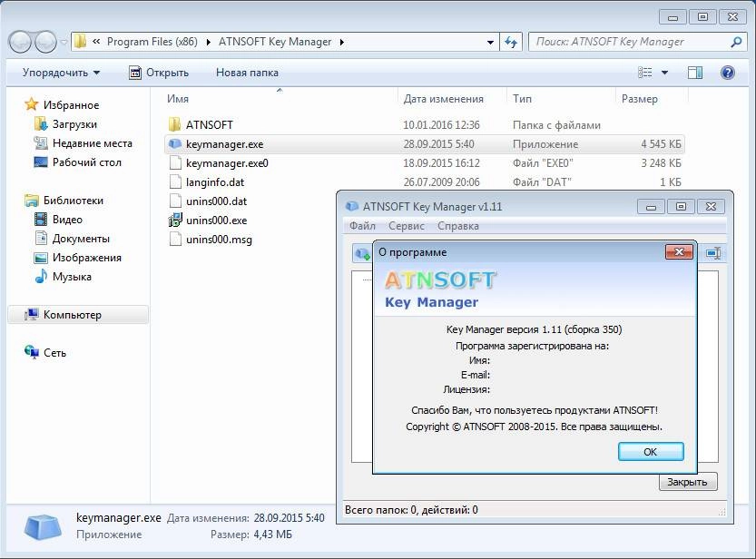Expand arrow after Program Files (x86) breadcrumb
Image resolution: width=756 pixels, height=559 pixels.
(x=209, y=43)
